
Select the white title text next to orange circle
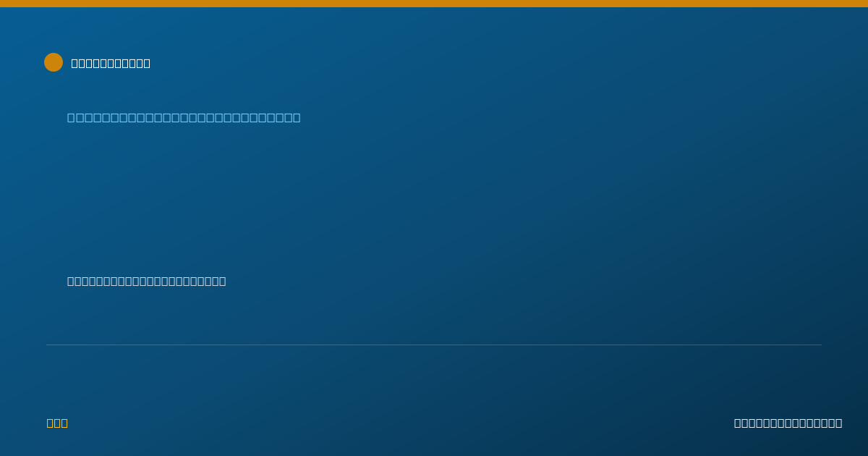point(111,63)
